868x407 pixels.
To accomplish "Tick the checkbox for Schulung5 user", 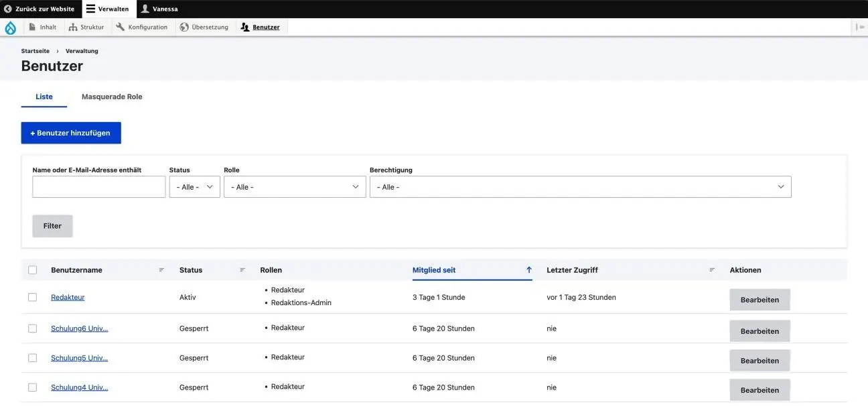I will [32, 358].
